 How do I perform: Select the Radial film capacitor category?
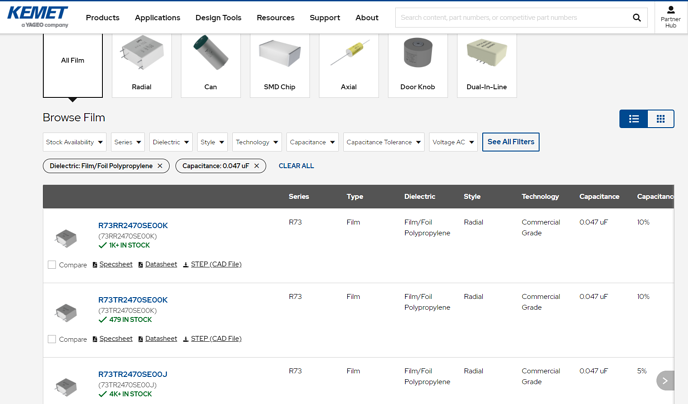point(142,65)
